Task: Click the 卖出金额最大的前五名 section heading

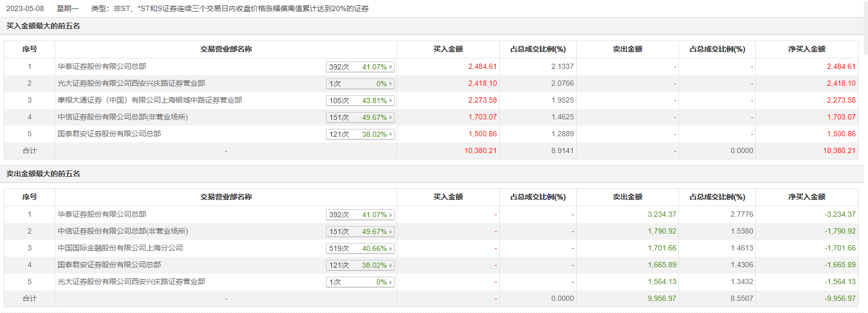Action: 43,174
